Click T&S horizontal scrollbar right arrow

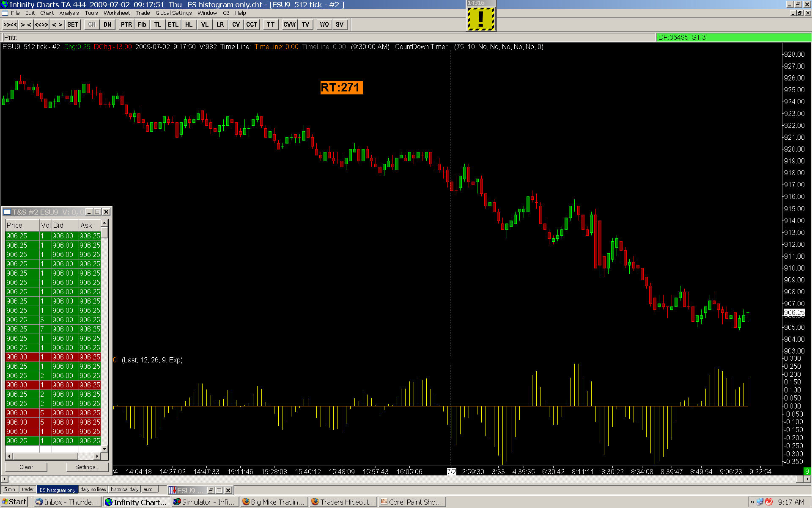pos(97,456)
